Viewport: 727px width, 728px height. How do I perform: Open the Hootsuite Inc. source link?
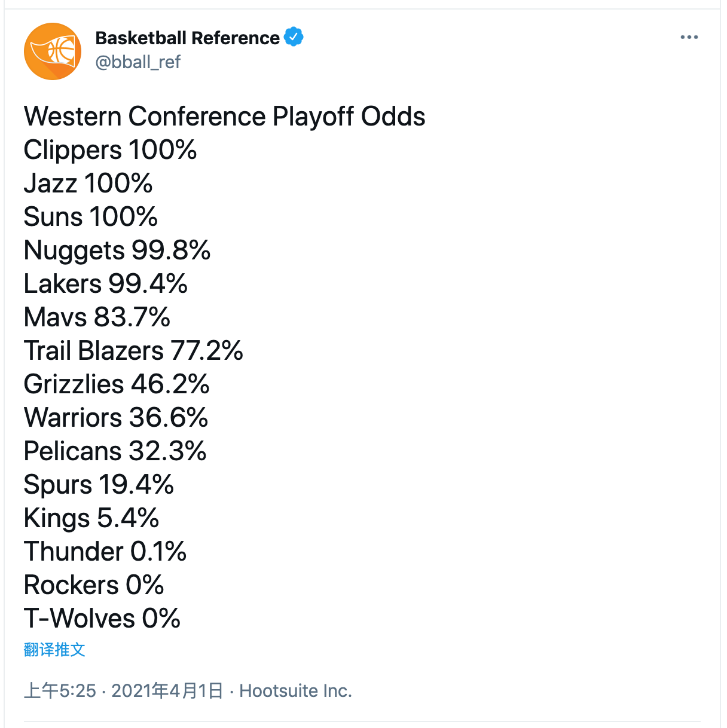point(295,691)
